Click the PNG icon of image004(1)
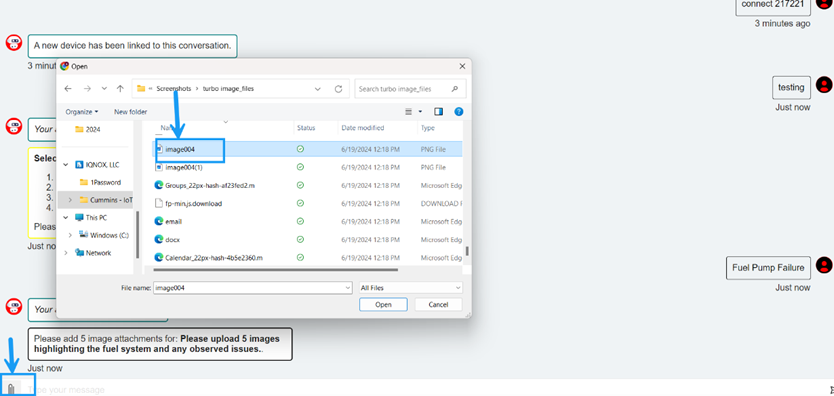 (159, 167)
